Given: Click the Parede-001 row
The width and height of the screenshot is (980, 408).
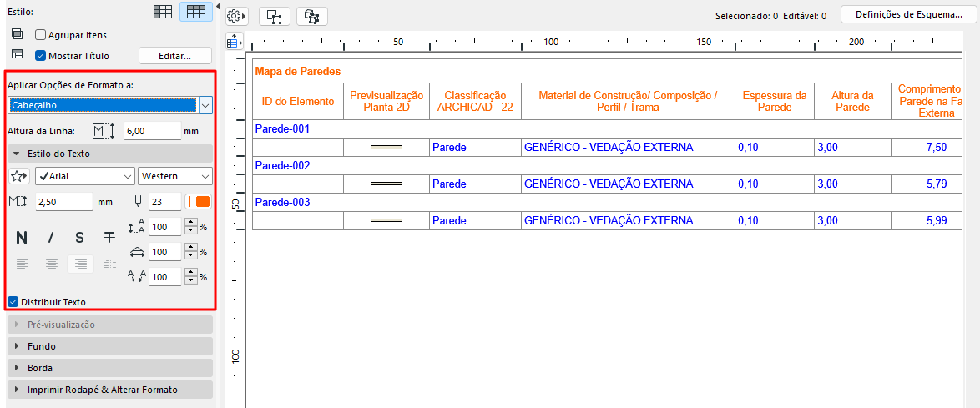Looking at the screenshot, I should (x=606, y=129).
